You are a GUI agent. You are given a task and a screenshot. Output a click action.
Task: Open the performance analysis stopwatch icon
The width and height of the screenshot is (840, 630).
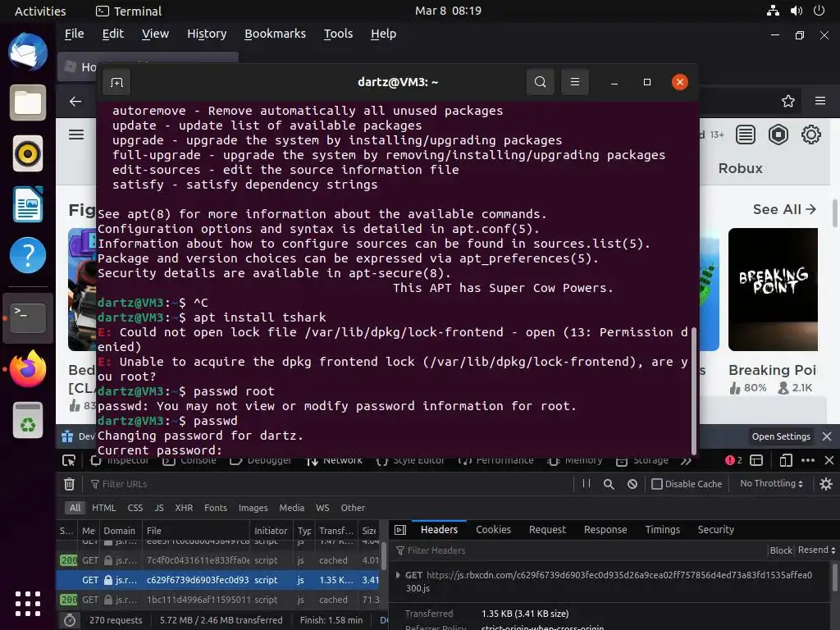click(70, 620)
